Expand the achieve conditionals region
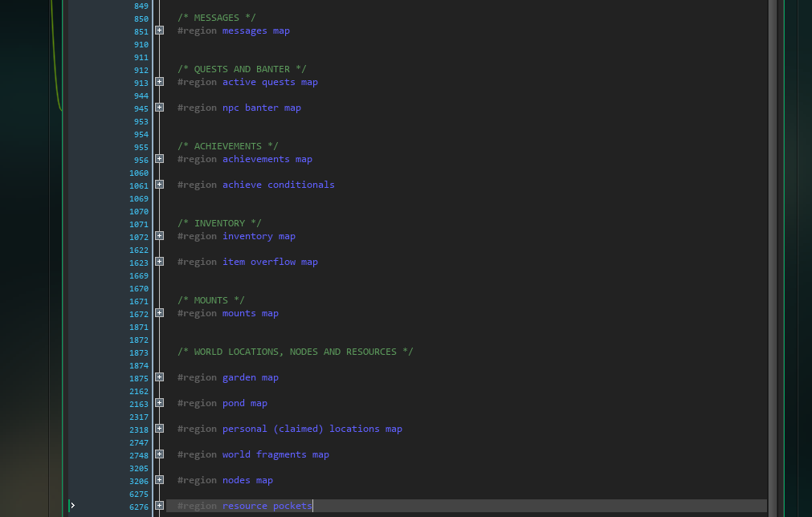This screenshot has width=812, height=517. [159, 184]
